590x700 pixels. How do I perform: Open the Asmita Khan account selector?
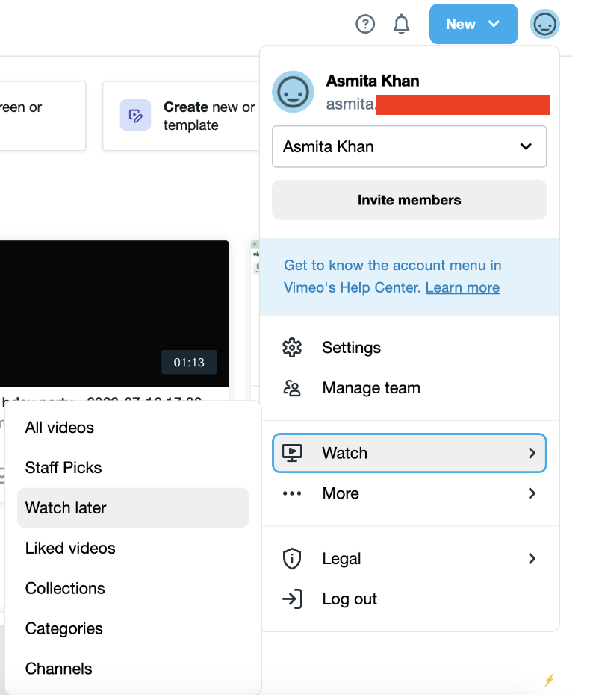point(409,146)
